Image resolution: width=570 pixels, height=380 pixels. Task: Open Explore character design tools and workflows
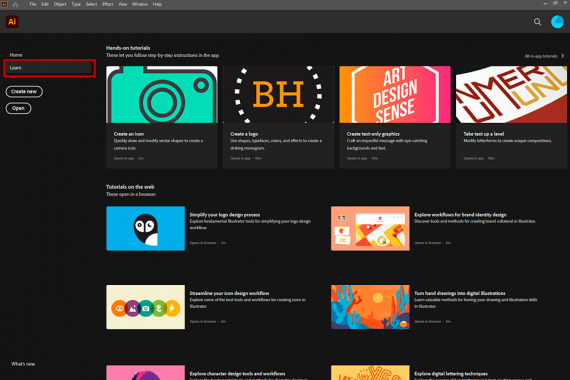[x=237, y=374]
